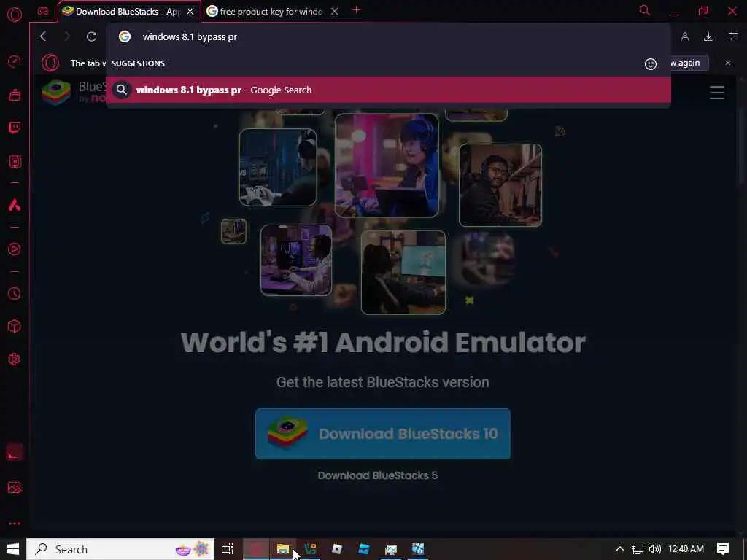Open Aria AI sidebar icon
747x560 pixels.
coord(15,205)
